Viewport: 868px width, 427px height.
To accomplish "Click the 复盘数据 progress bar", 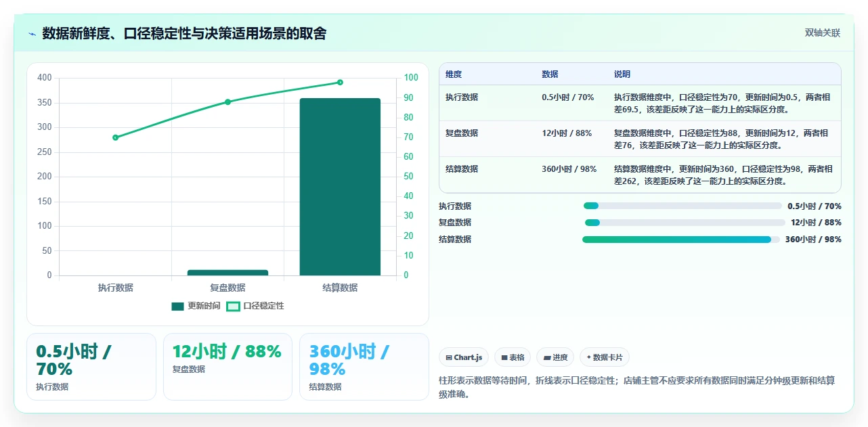I will (x=685, y=223).
